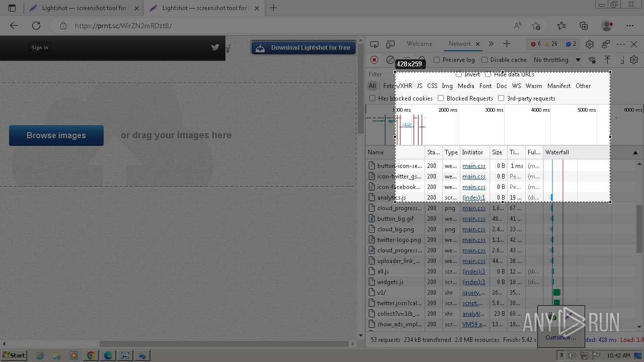Click the Inspect element picker icon

pos(374,44)
